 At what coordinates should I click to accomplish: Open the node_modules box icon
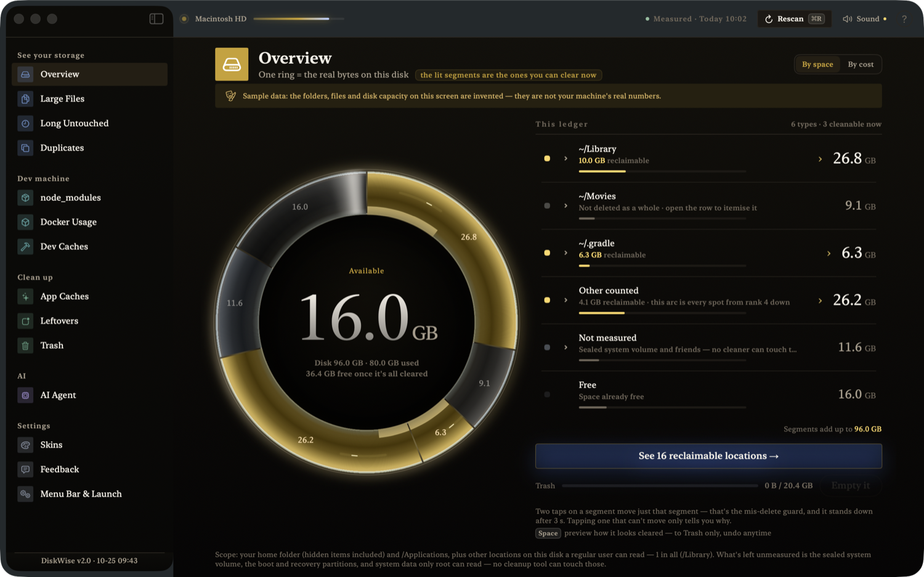click(25, 198)
